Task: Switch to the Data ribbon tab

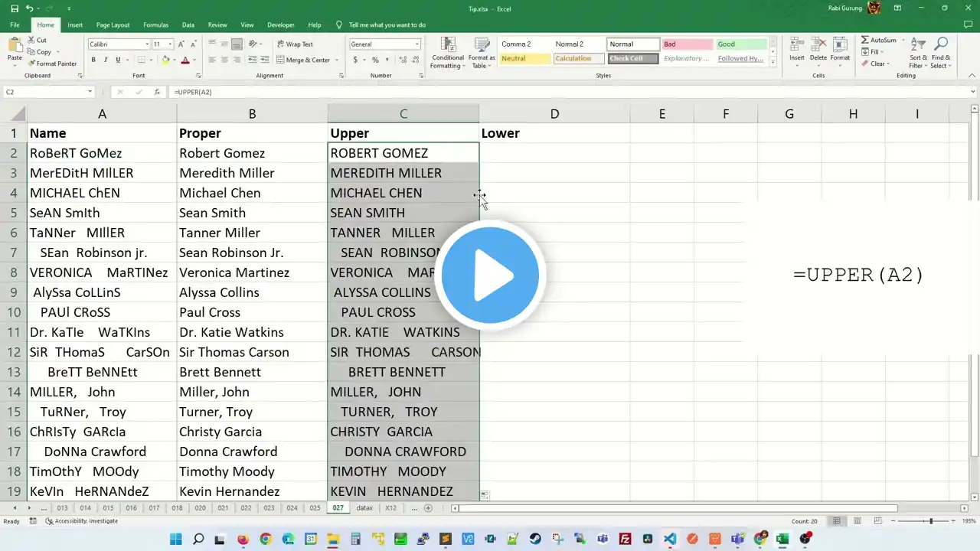Action: [188, 25]
